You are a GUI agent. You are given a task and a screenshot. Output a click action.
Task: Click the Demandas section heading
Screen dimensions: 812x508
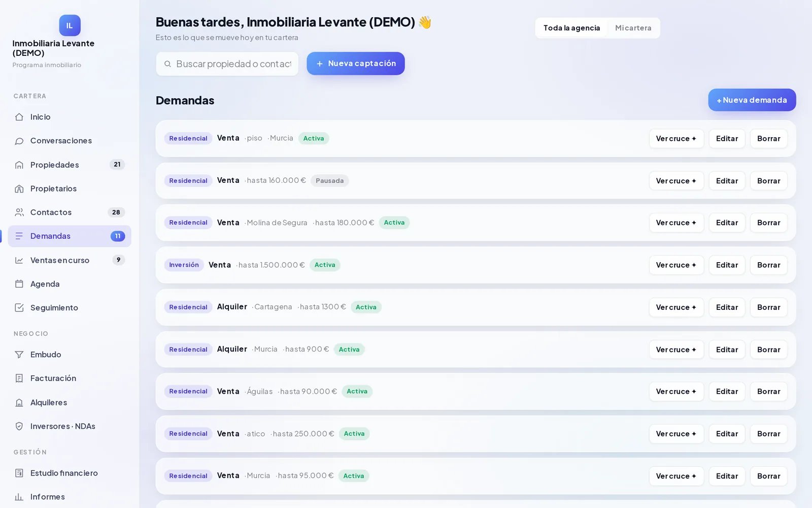pos(185,101)
